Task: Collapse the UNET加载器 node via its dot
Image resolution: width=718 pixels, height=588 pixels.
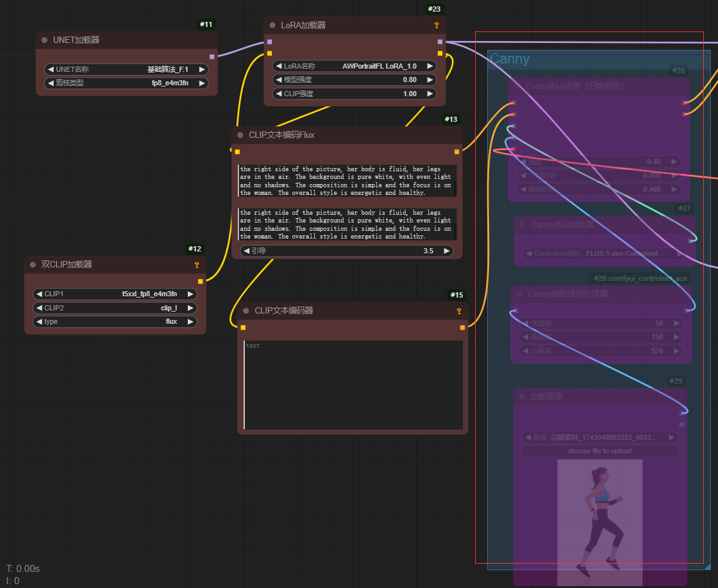Action: (44, 40)
